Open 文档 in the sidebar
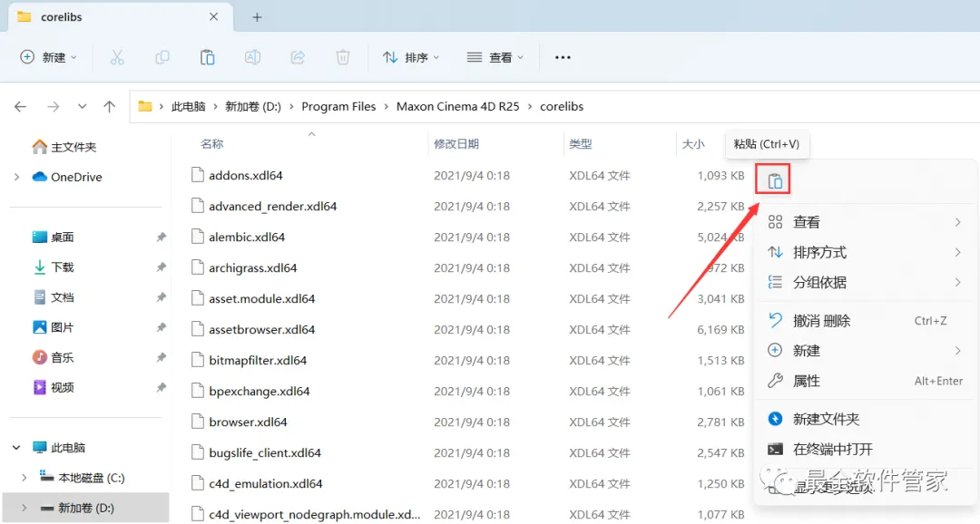 54,297
